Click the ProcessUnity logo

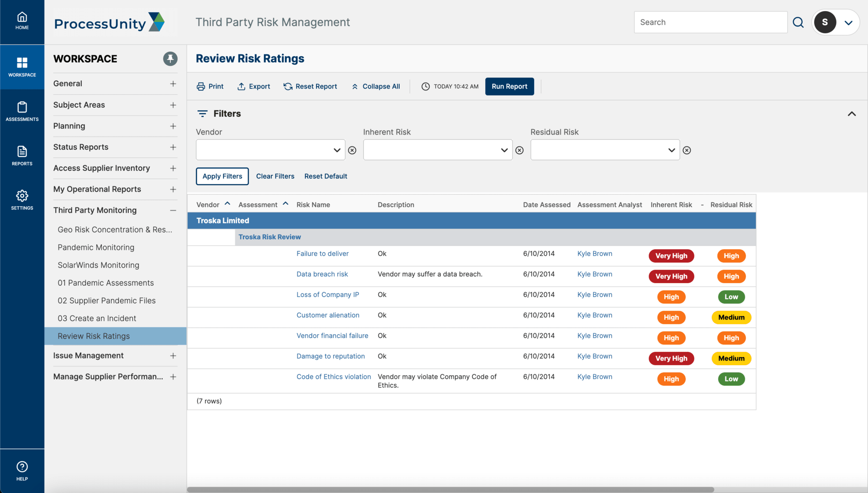pyautogui.click(x=110, y=22)
